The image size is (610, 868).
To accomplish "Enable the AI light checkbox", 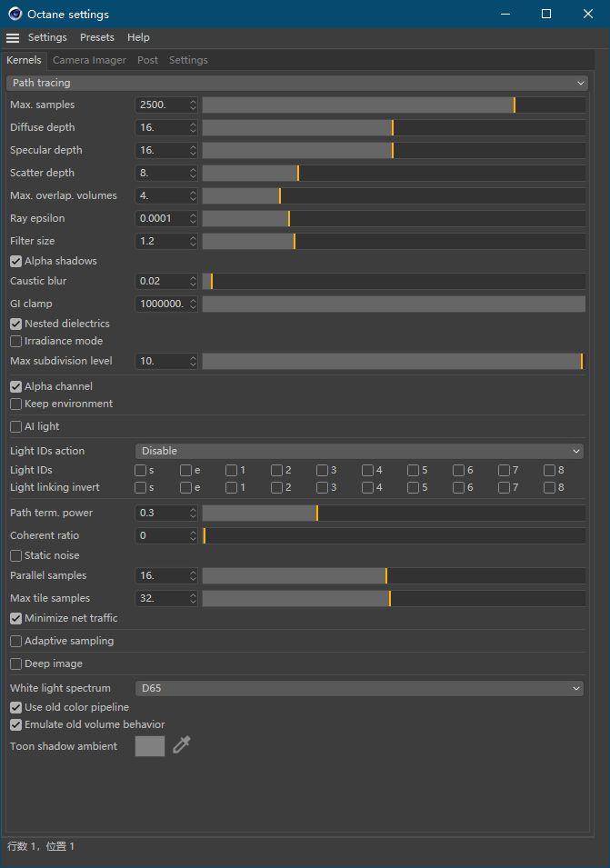I will (16, 426).
